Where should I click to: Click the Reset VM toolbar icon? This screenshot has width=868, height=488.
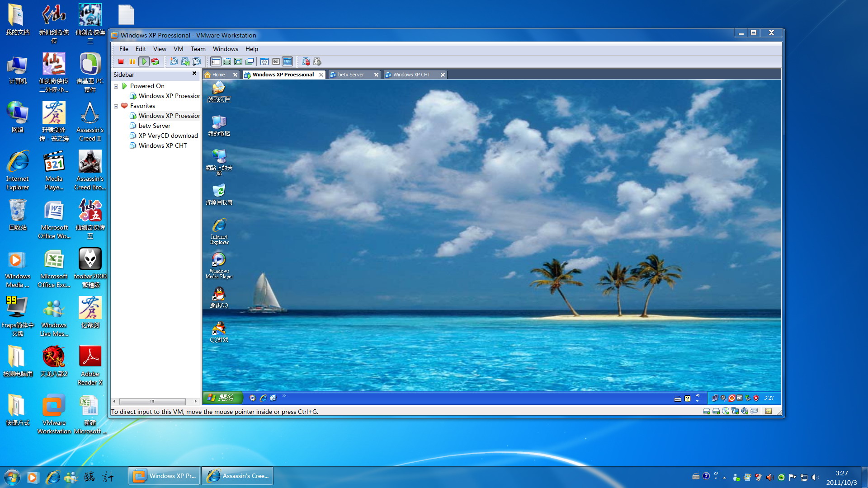(155, 61)
